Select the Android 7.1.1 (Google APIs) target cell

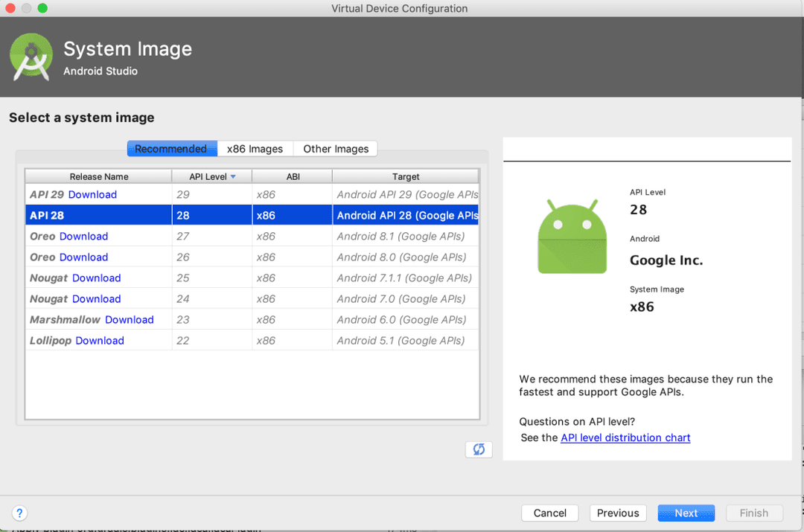[x=405, y=278]
